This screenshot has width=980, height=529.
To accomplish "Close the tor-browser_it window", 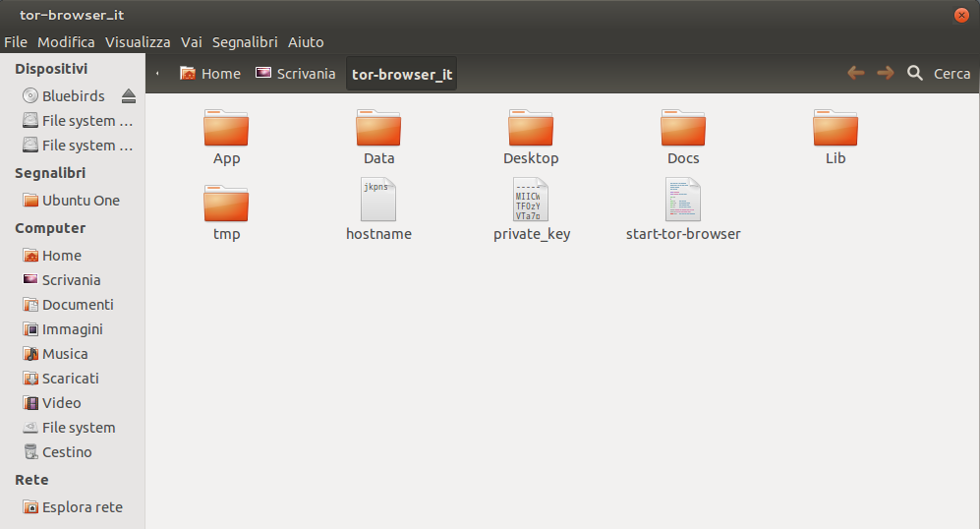I will [x=961, y=15].
